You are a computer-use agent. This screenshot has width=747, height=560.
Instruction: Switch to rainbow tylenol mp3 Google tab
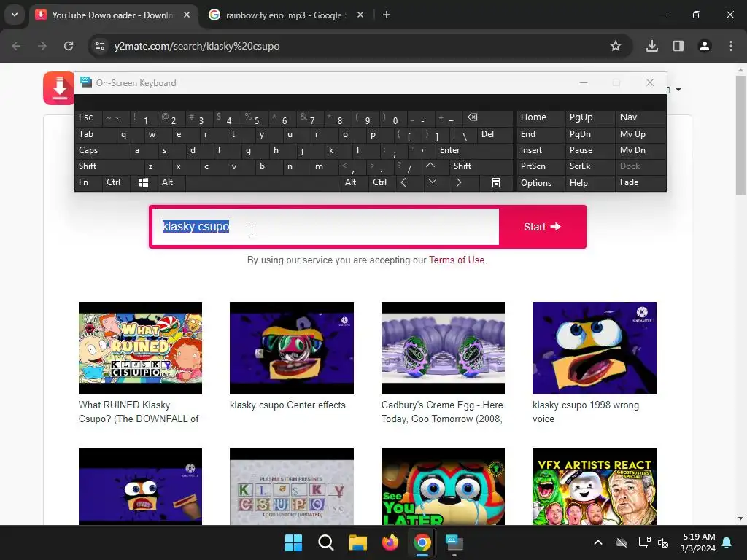point(286,15)
